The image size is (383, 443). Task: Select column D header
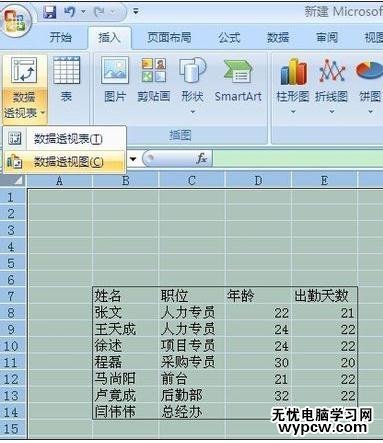(258, 181)
